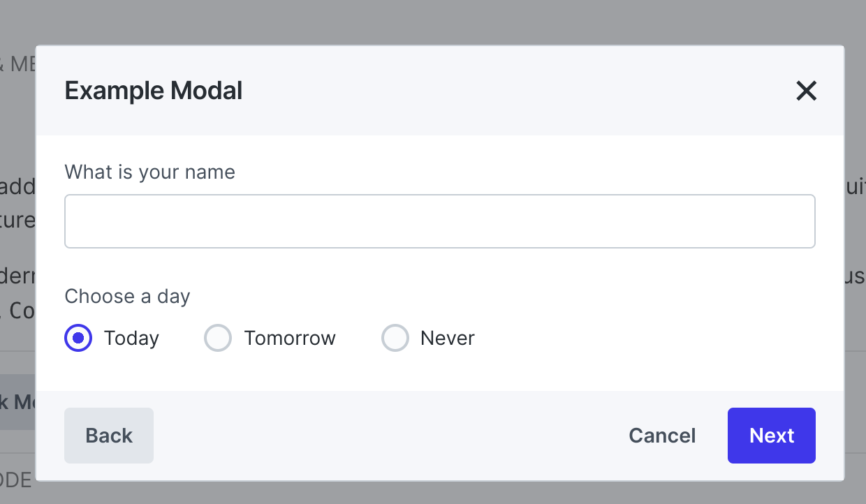This screenshot has height=504, width=866.
Task: Click the dimmed backdrop above the modal
Action: (x=433, y=21)
